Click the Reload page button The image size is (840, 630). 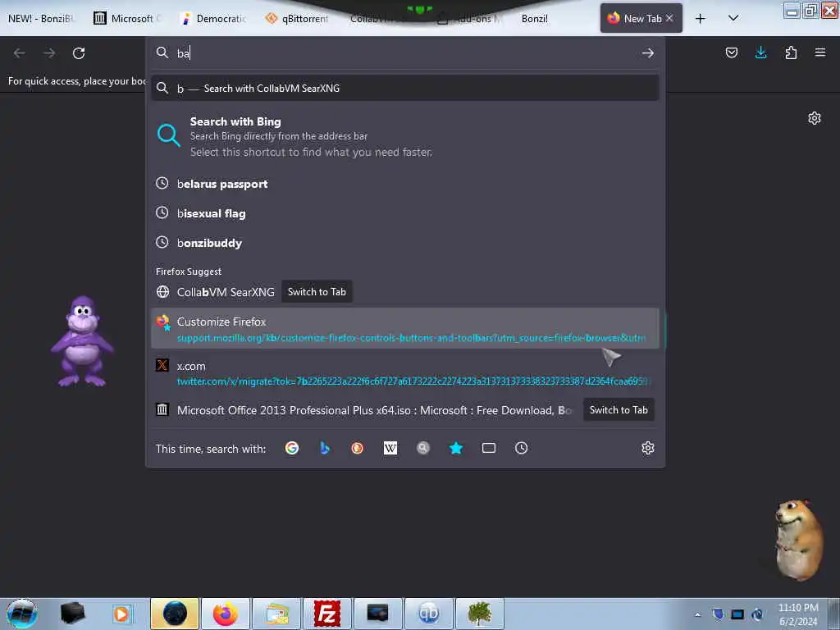79,53
